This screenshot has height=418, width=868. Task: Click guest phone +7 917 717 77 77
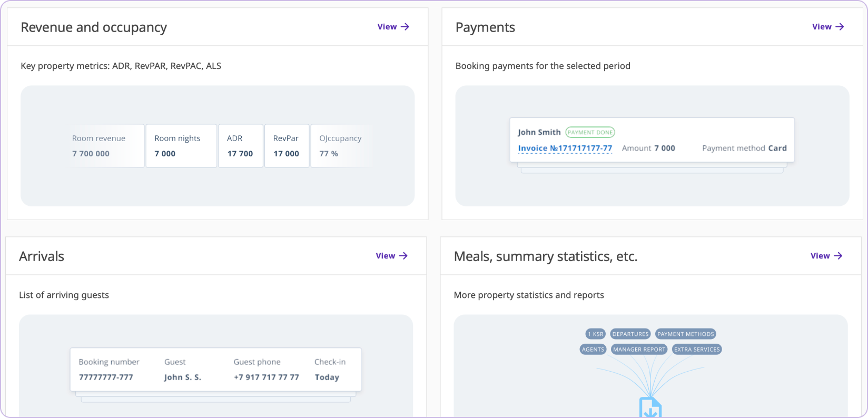click(x=267, y=377)
